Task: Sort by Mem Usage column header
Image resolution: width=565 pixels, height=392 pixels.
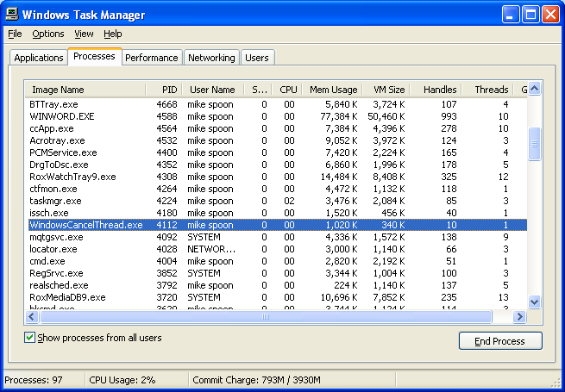Action: click(332, 90)
